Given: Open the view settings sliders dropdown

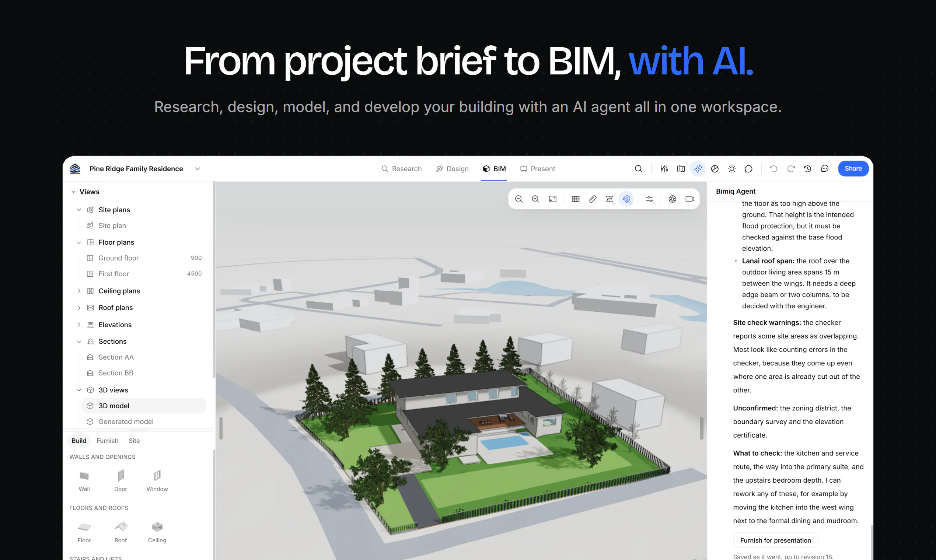Looking at the screenshot, I should pos(650,199).
